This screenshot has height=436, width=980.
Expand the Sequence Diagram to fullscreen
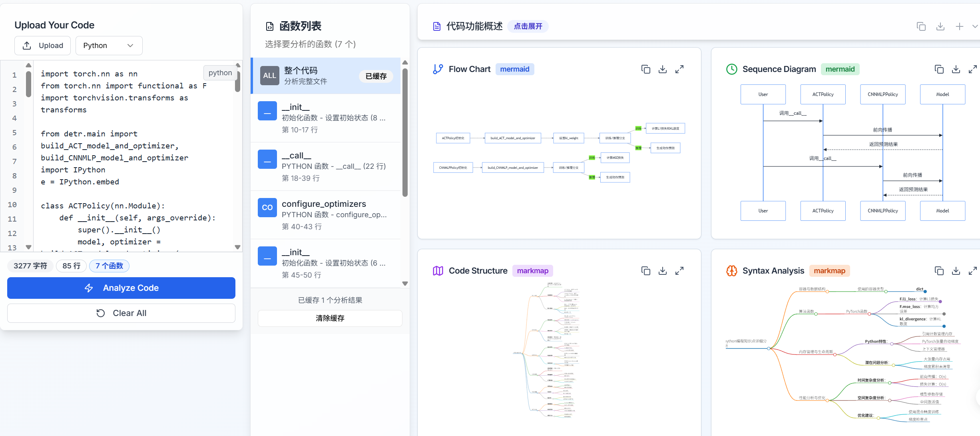(973, 69)
